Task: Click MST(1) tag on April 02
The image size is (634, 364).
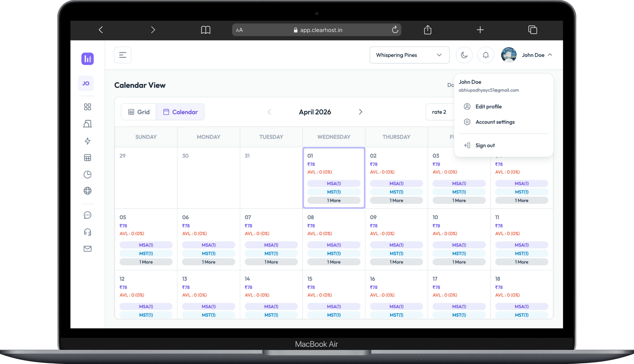Action: coord(396,192)
